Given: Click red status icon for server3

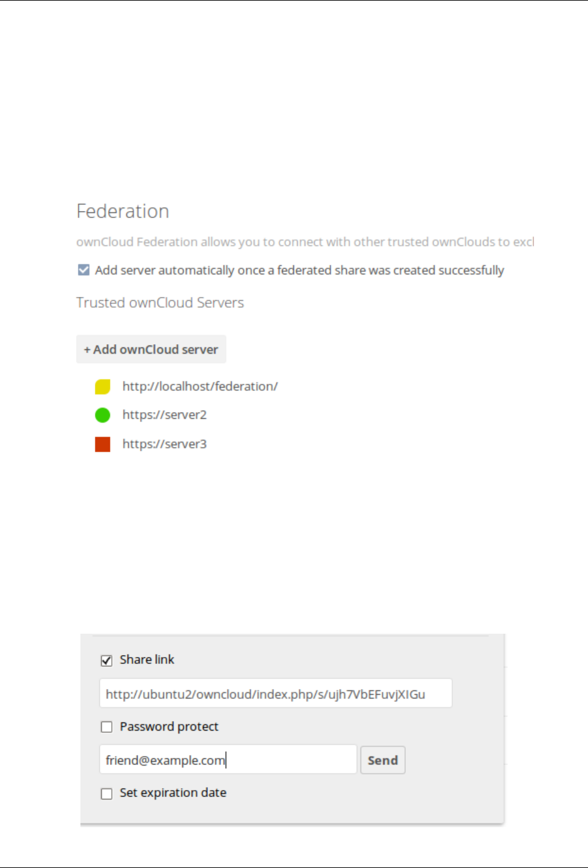Looking at the screenshot, I should click(x=102, y=445).
